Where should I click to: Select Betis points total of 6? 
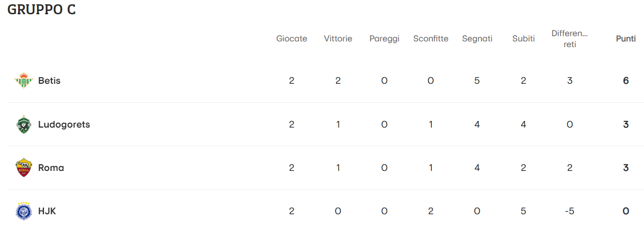[626, 81]
